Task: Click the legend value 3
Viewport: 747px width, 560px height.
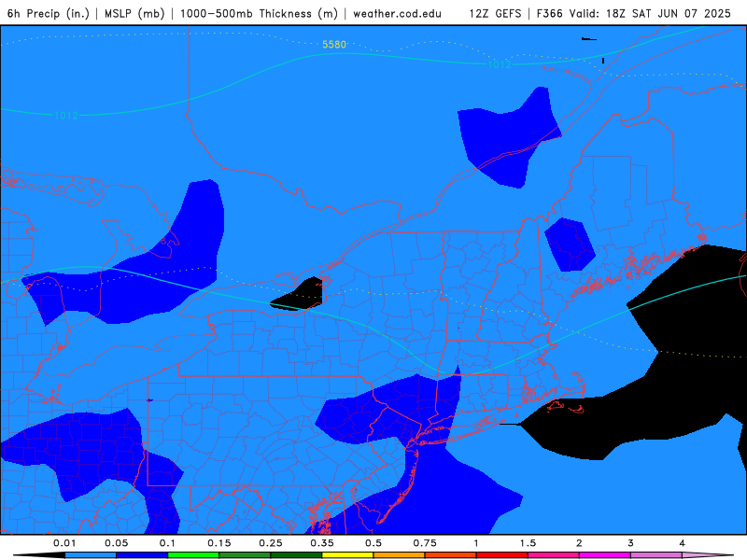Action: click(x=631, y=543)
